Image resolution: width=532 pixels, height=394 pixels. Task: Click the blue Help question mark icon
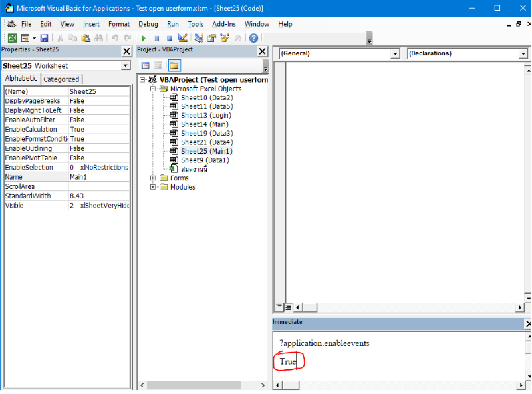click(x=253, y=39)
